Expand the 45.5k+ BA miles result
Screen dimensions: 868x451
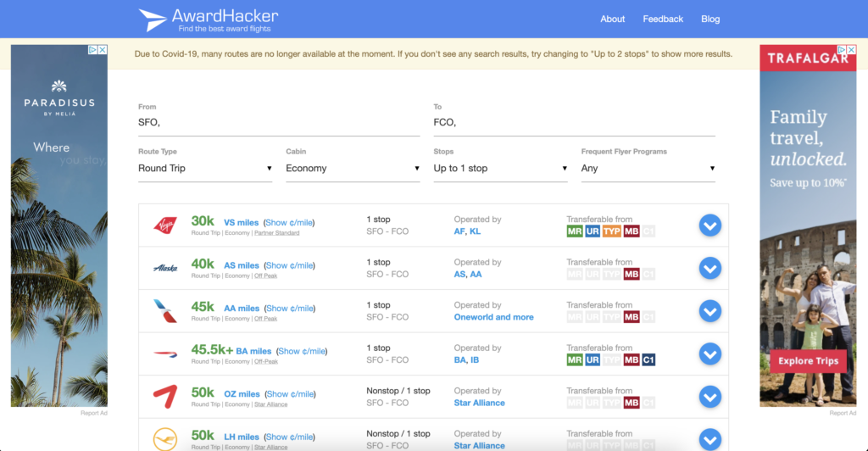click(709, 354)
